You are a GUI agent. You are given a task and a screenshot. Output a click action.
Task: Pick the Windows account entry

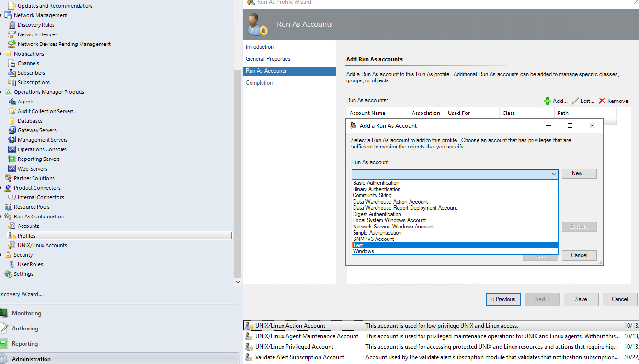(x=455, y=251)
